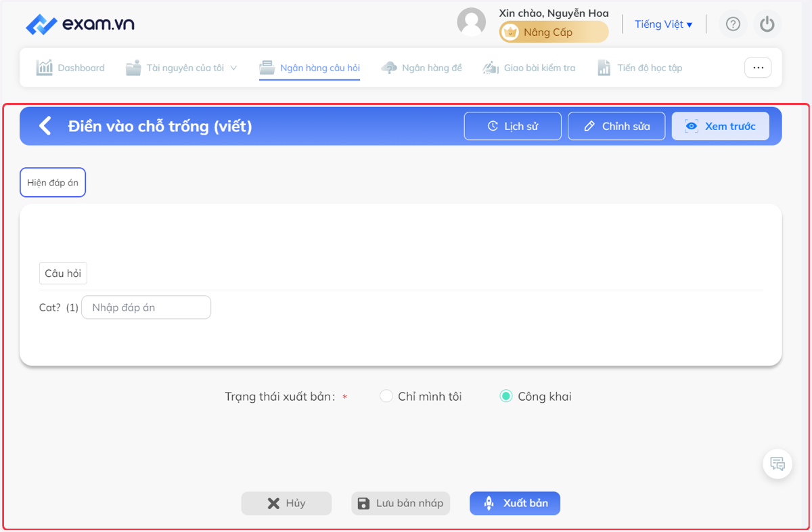
Task: Click the Hủy cancel button
Action: tap(286, 504)
